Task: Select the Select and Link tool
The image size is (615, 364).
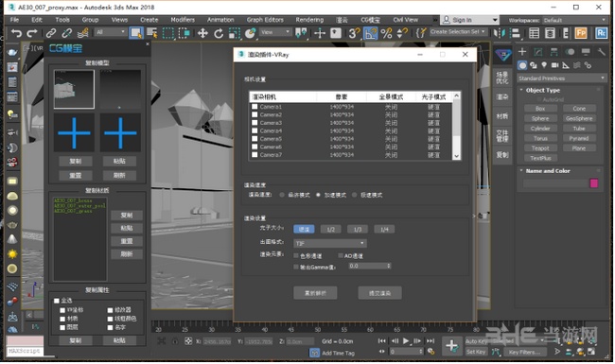Action: pyautogui.click(x=51, y=33)
